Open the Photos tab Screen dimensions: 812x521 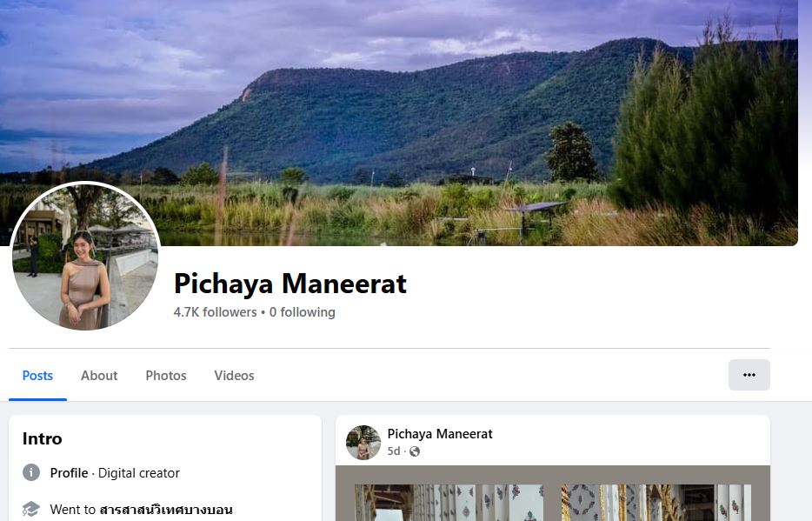coord(166,376)
